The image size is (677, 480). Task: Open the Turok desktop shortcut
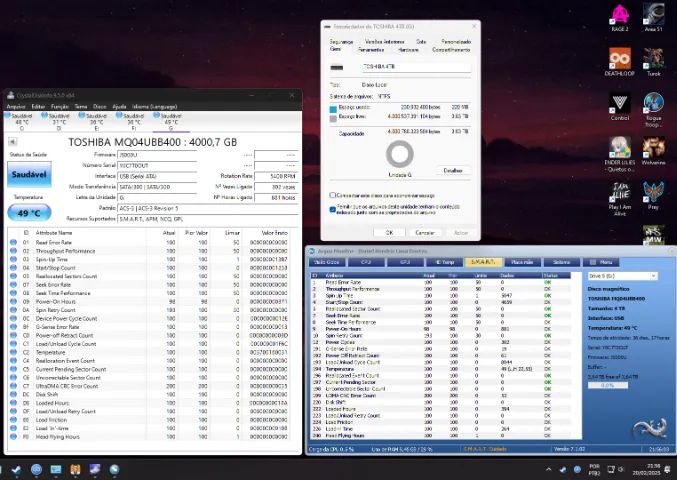(653, 62)
